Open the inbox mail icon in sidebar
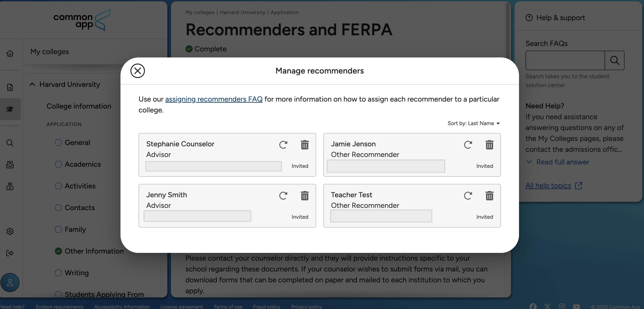644x309 pixels. 10,165
